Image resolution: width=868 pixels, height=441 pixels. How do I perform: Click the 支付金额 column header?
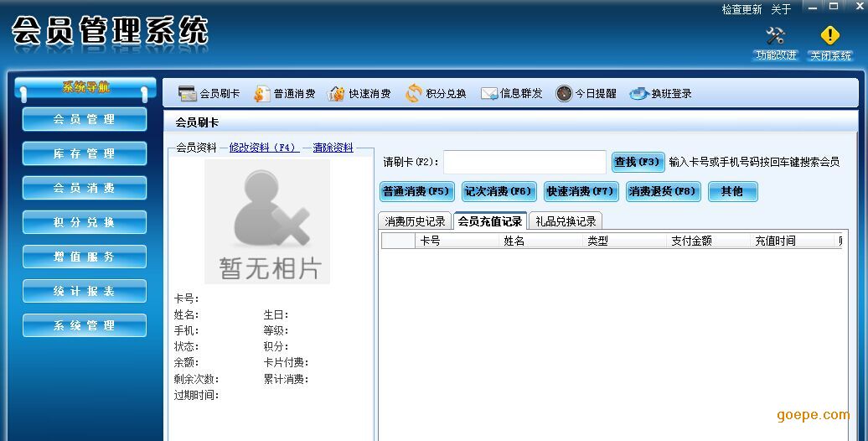click(x=709, y=241)
